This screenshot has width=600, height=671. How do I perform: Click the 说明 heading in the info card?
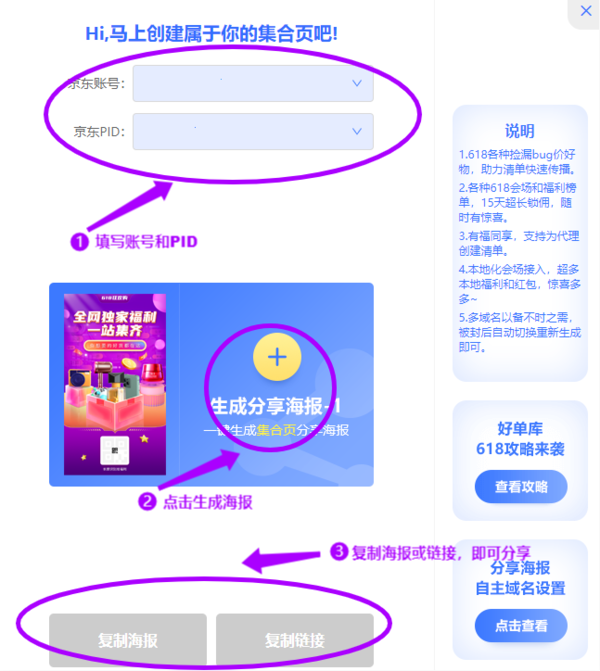coord(520,131)
